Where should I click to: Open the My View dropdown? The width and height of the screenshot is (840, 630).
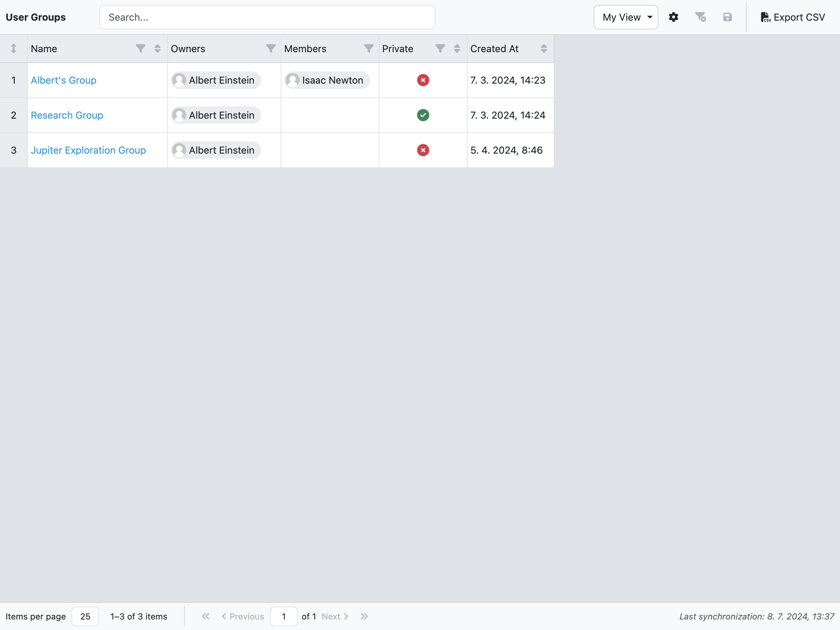(626, 17)
